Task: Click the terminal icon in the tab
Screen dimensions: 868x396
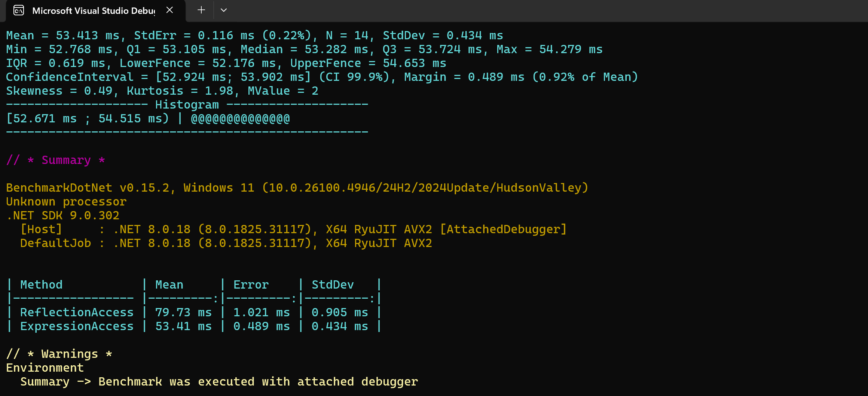Action: (19, 10)
